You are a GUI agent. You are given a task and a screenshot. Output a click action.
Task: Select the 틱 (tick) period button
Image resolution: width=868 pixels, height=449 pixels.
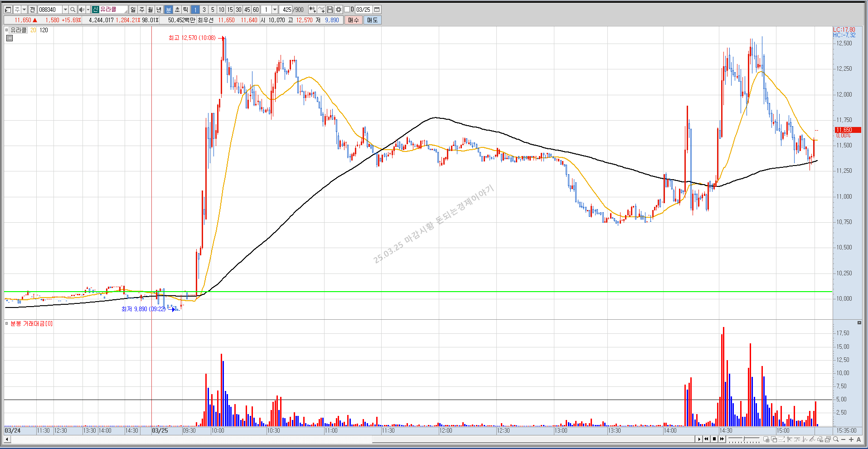coord(185,10)
